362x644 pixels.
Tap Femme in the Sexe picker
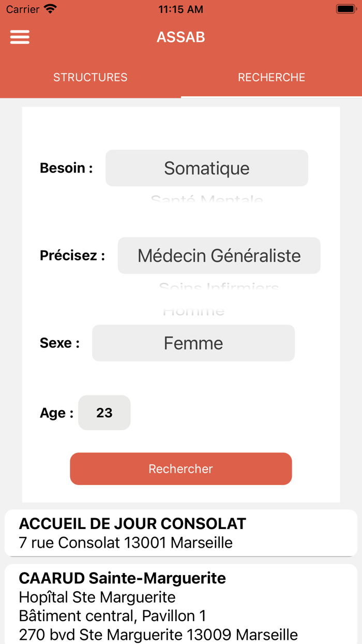(193, 343)
